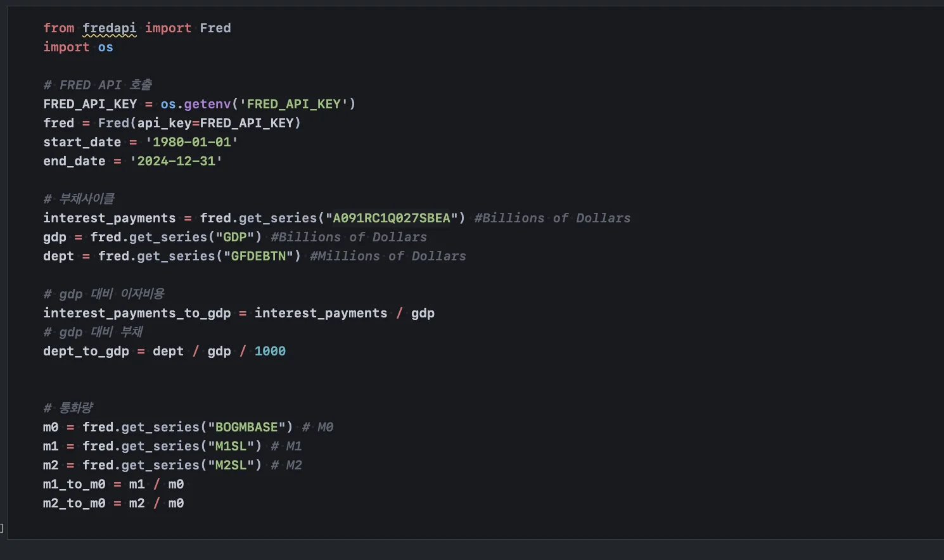Click the Fred(api_key=FRED_API_KEY) constructor call
Image resolution: width=944 pixels, height=560 pixels.
click(x=199, y=123)
